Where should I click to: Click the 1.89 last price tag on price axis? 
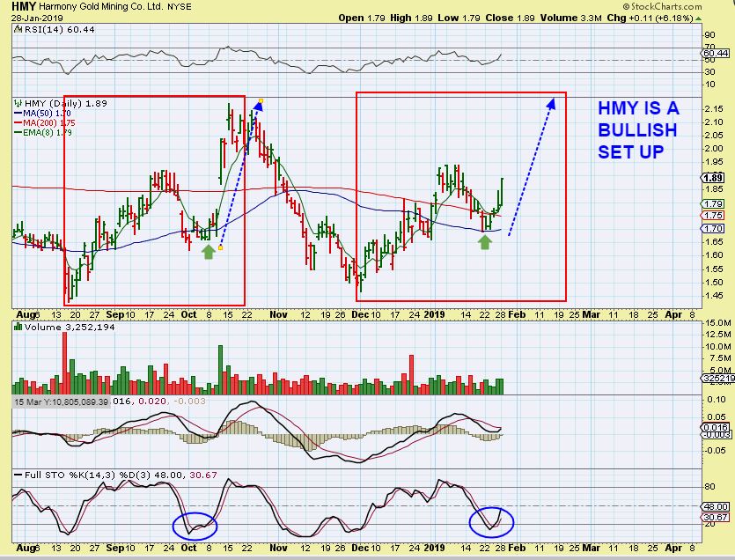click(713, 178)
